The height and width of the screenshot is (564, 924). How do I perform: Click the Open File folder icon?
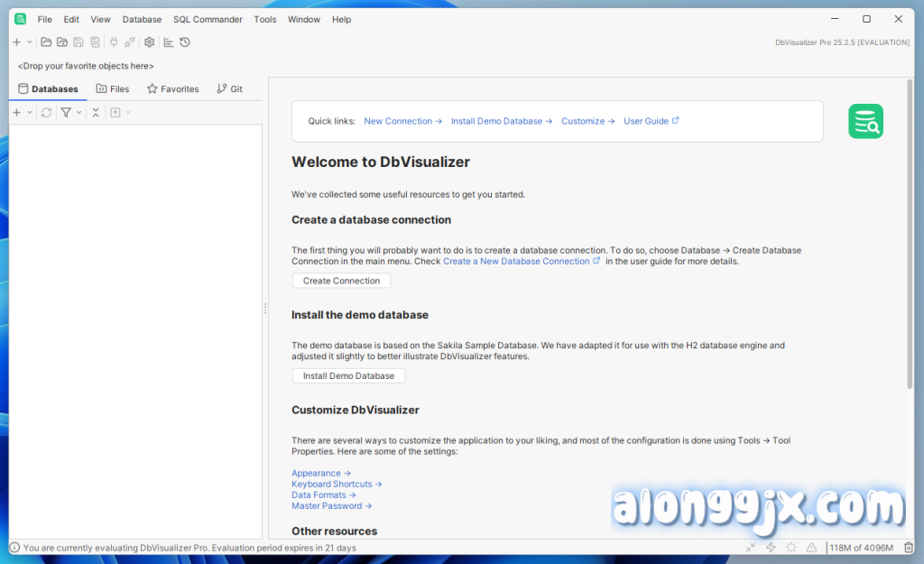click(x=46, y=42)
